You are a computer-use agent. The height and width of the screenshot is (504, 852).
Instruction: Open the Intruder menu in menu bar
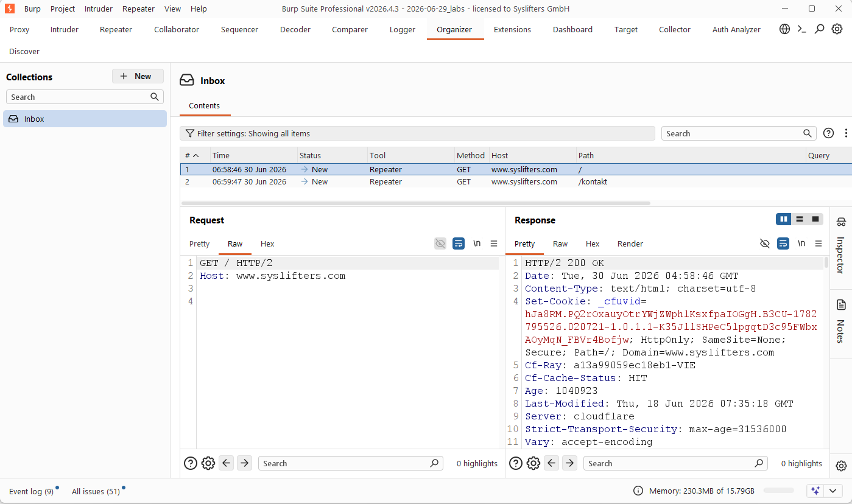pyautogui.click(x=99, y=9)
